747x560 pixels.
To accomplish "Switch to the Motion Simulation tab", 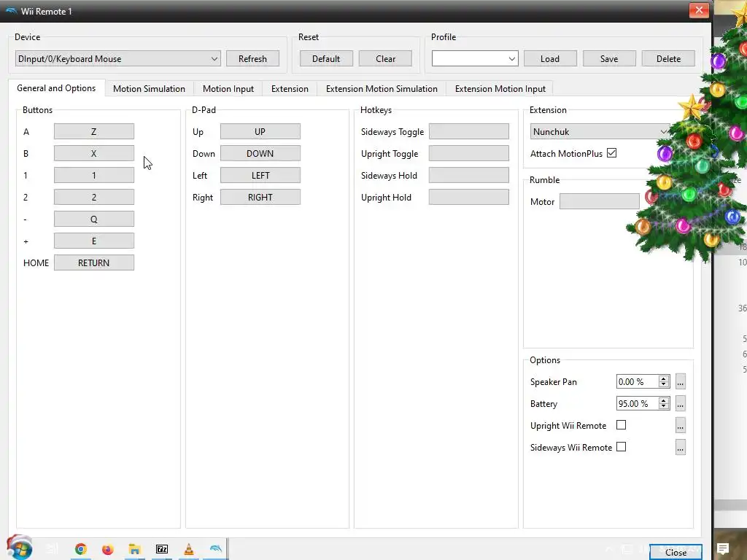I will (x=149, y=88).
